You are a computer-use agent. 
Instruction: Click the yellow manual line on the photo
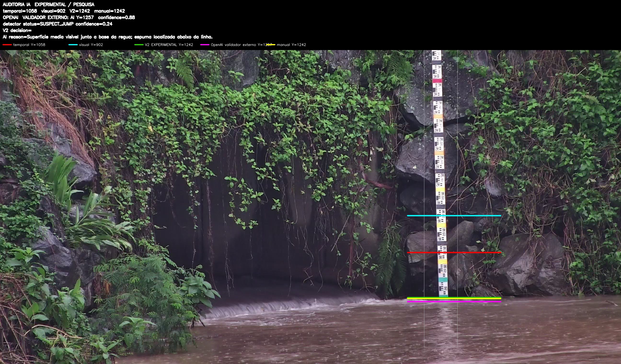(454, 299)
